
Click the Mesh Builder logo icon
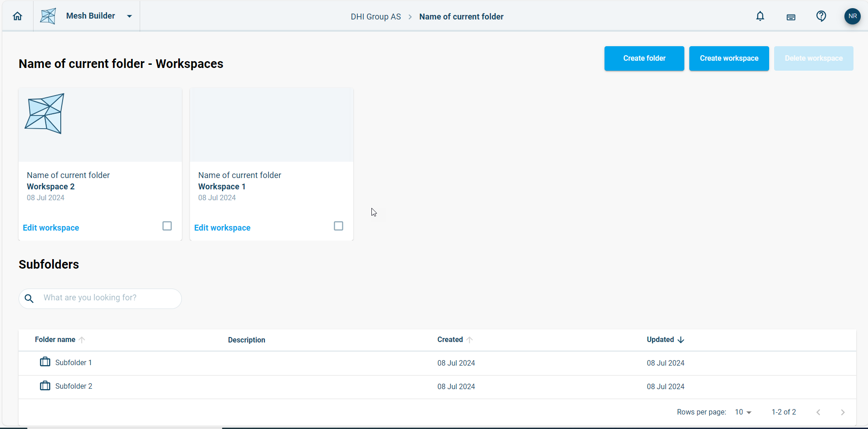(x=48, y=16)
